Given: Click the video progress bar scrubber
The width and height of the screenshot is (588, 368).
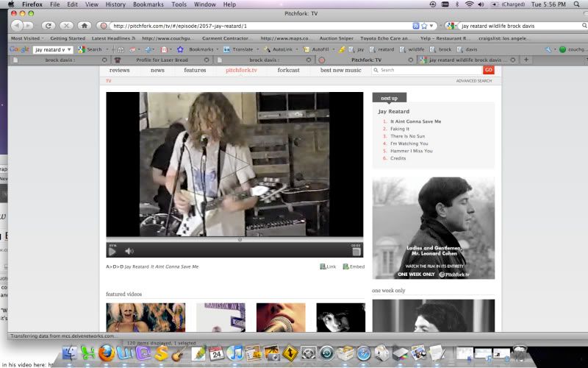Looking at the screenshot, I should (240, 240).
